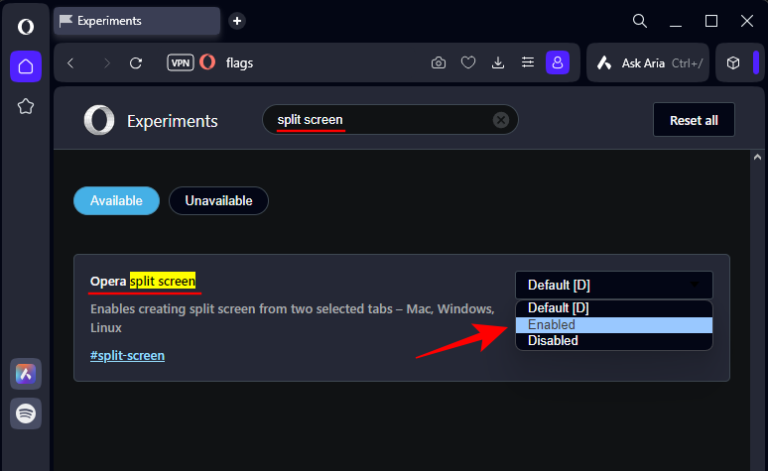Take a snapshot with the camera icon
Image resolution: width=768 pixels, height=471 pixels.
point(438,63)
